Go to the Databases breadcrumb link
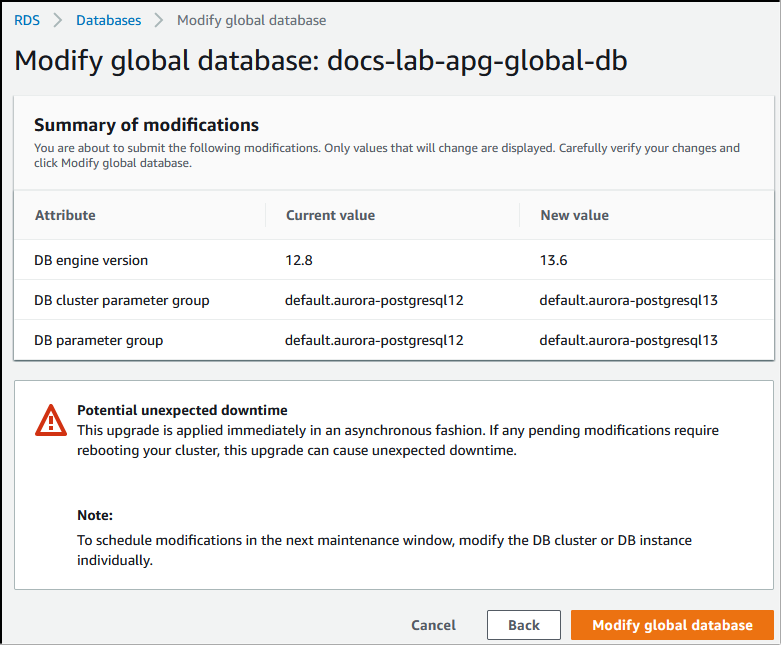The width and height of the screenshot is (782, 646). coord(108,20)
